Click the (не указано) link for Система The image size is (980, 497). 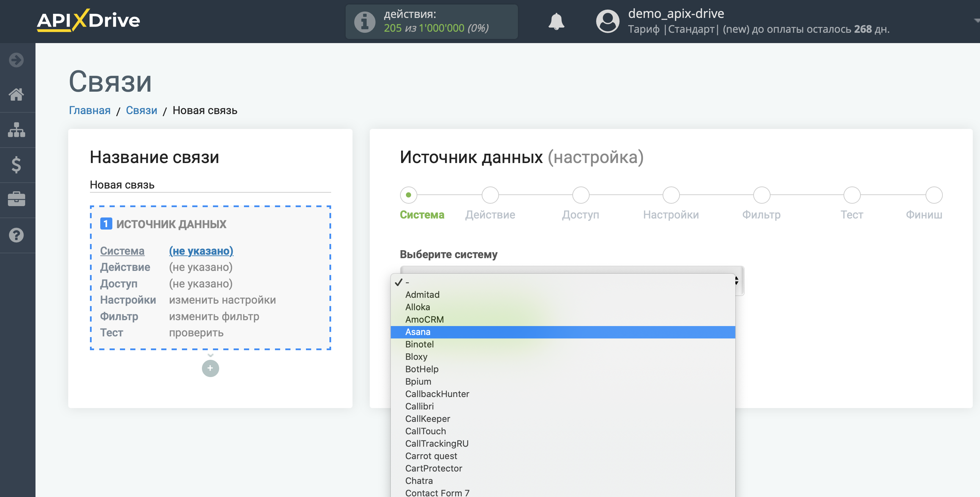coord(201,251)
